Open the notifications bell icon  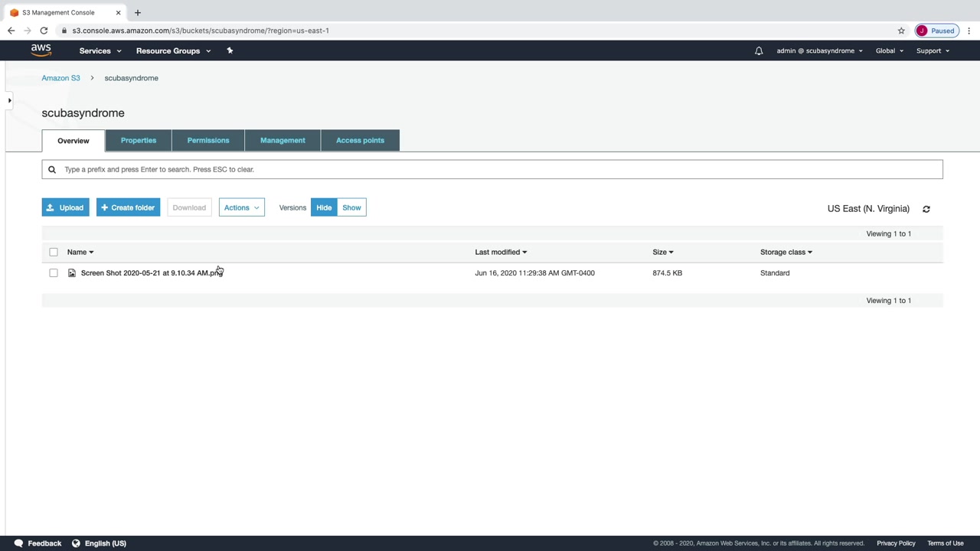click(759, 51)
